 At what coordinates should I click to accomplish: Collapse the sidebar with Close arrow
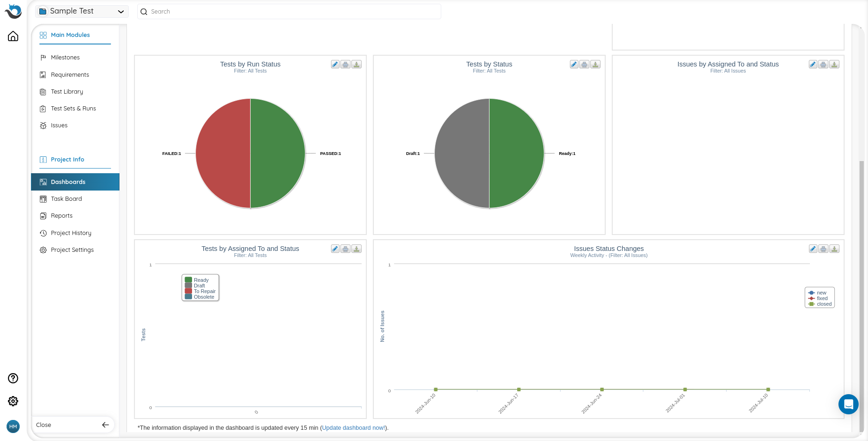tap(105, 425)
